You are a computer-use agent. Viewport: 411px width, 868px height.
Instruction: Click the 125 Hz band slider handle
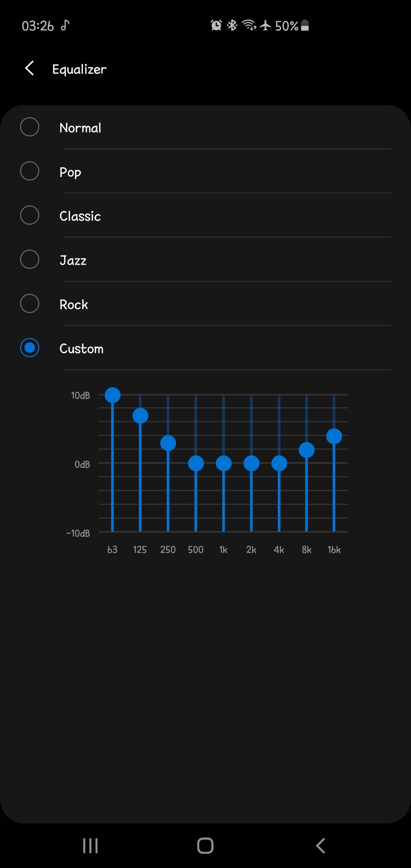point(140,416)
